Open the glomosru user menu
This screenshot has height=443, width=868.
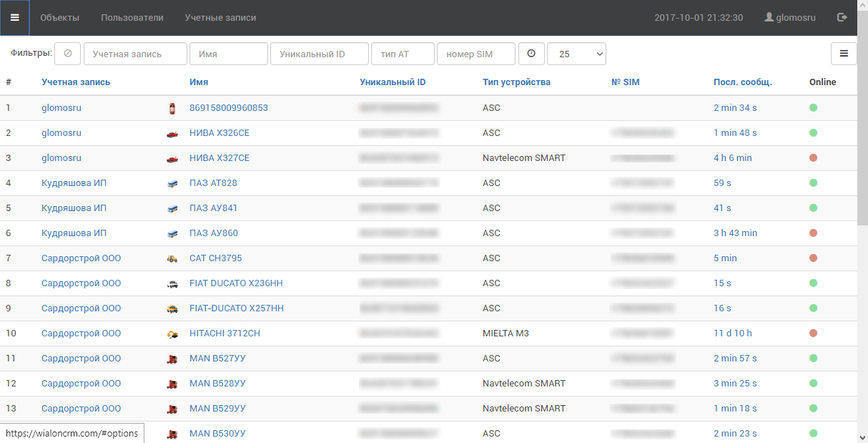point(789,18)
